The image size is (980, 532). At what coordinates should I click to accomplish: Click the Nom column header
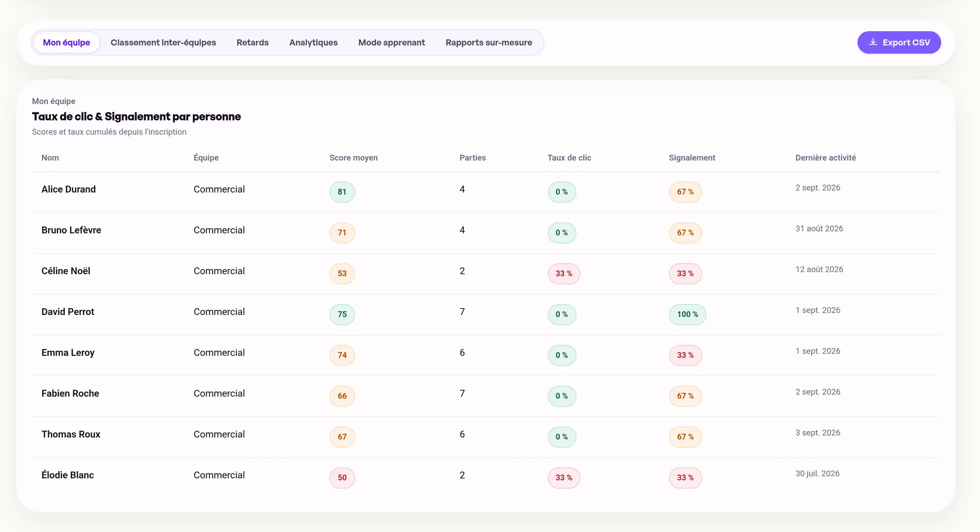[50, 158]
